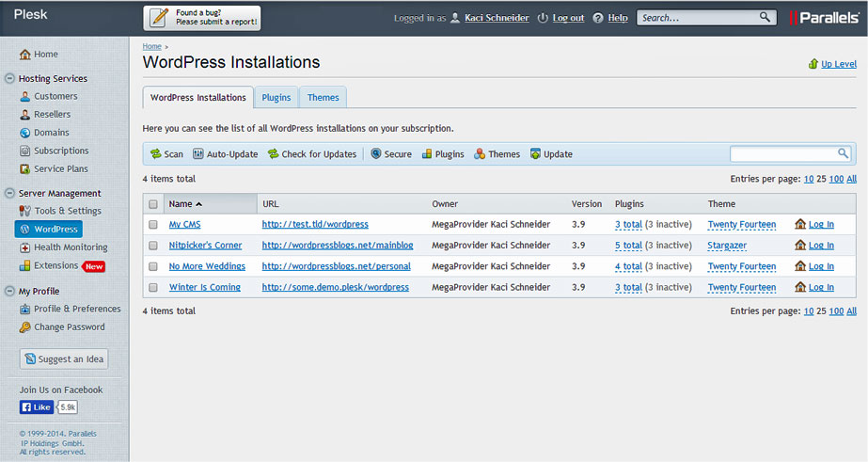Check the Nitpicker's Corner row checkbox
Image resolution: width=868 pixels, height=462 pixels.
point(153,246)
